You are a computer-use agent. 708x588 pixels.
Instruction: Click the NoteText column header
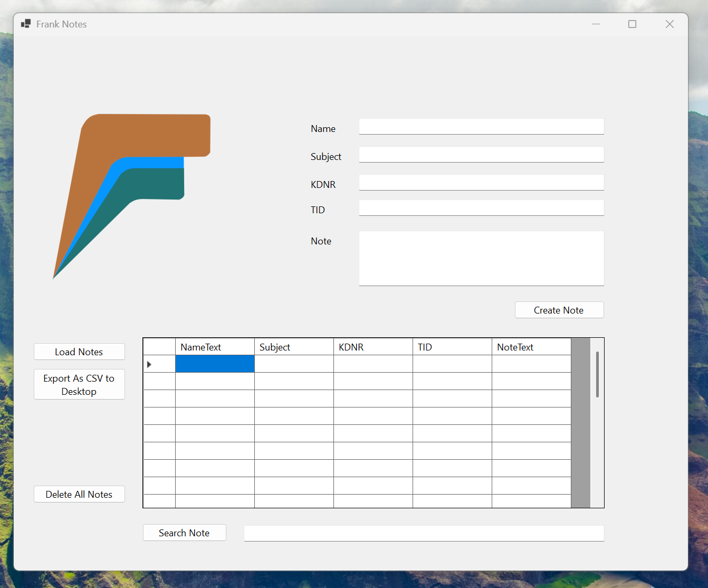click(x=531, y=347)
